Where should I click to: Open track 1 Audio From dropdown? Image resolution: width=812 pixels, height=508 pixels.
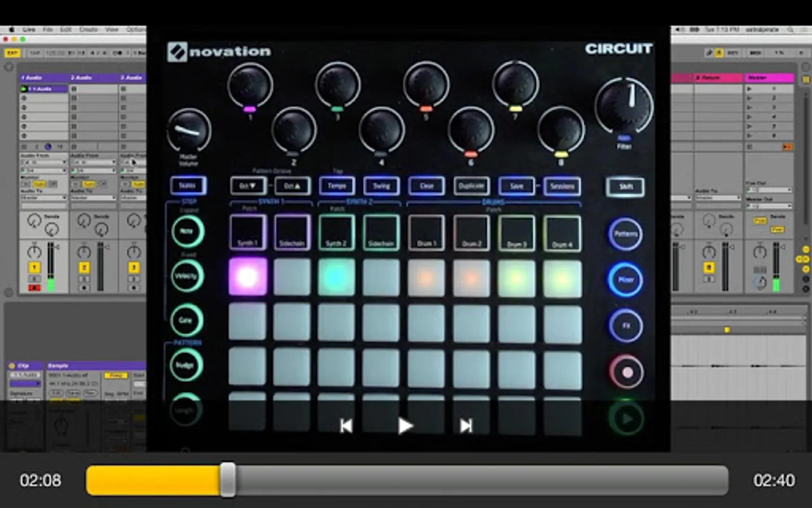click(x=43, y=163)
